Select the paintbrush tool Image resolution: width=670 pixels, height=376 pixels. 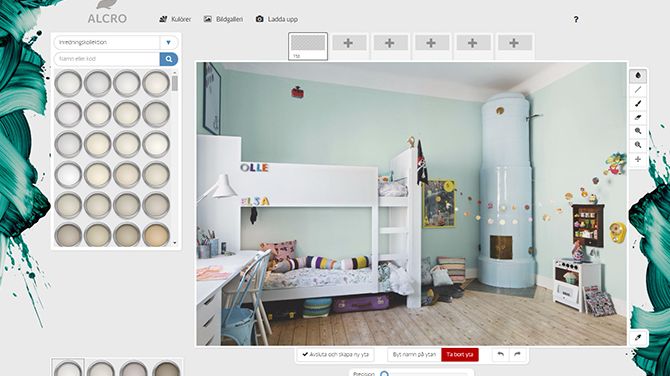[638, 103]
